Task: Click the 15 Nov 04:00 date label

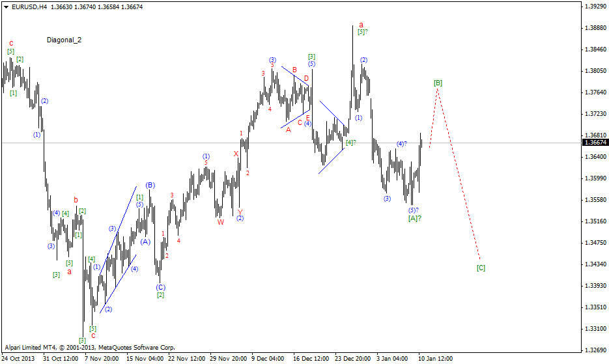Action: (145, 359)
